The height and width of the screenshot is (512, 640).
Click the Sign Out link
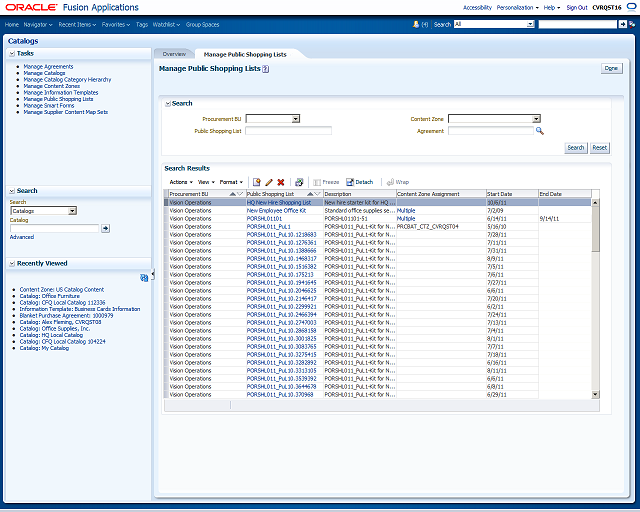click(x=577, y=7)
